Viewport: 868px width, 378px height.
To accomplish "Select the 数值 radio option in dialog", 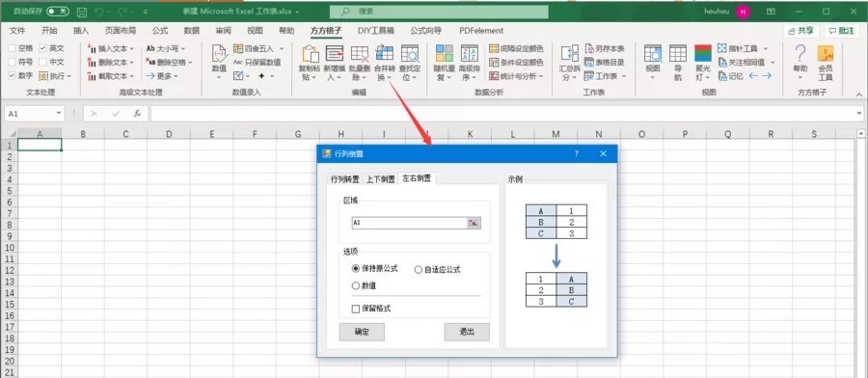I will point(356,286).
